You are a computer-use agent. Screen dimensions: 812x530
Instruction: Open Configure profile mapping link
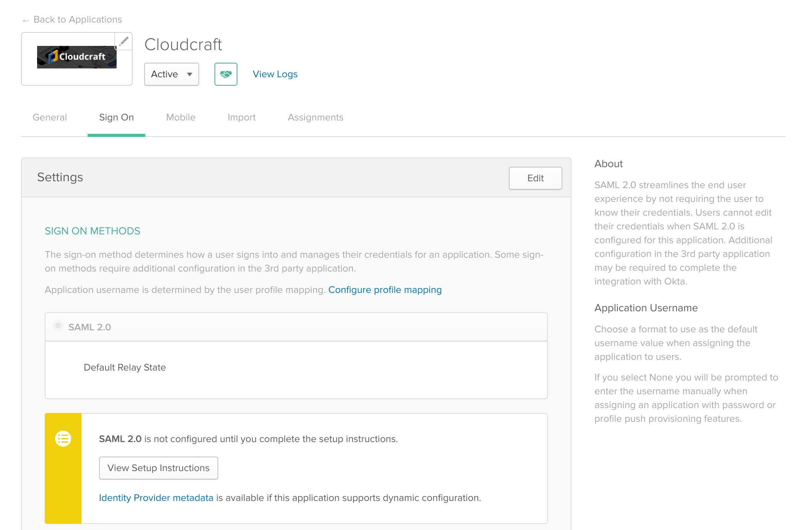click(385, 290)
